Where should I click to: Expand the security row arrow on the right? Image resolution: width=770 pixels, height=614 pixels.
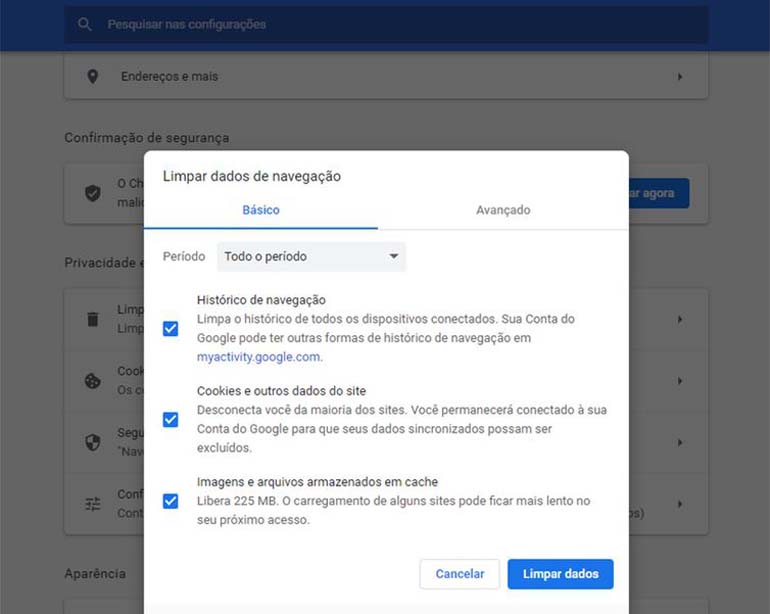[x=680, y=442]
